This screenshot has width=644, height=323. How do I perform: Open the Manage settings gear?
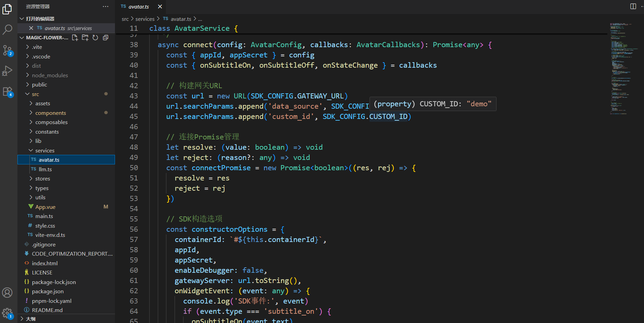click(7, 313)
